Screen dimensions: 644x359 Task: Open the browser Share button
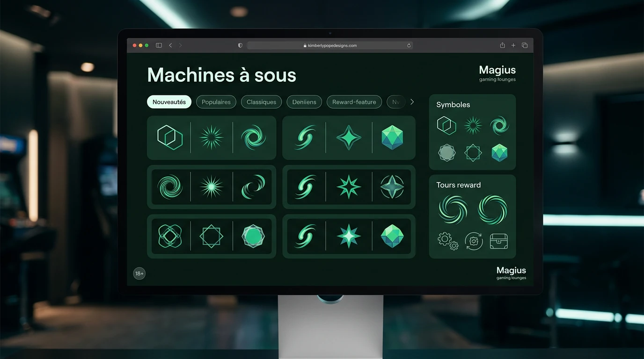click(x=502, y=45)
